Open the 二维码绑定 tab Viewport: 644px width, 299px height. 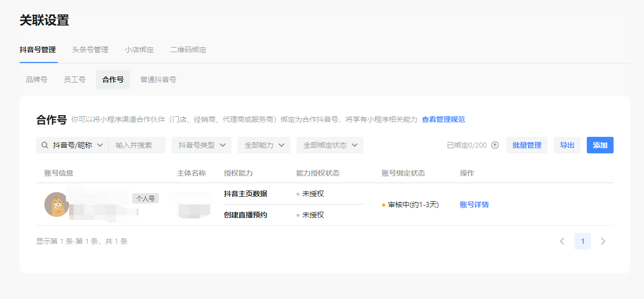[188, 50]
